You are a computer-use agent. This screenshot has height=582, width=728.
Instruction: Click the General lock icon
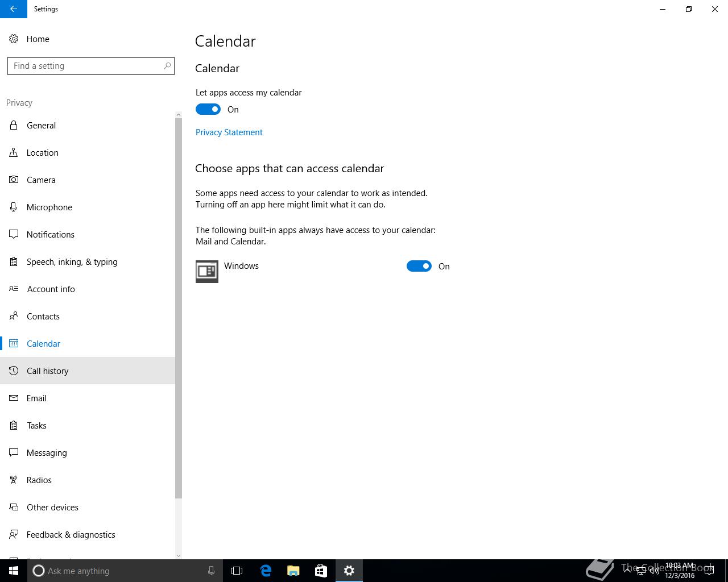pyautogui.click(x=14, y=126)
